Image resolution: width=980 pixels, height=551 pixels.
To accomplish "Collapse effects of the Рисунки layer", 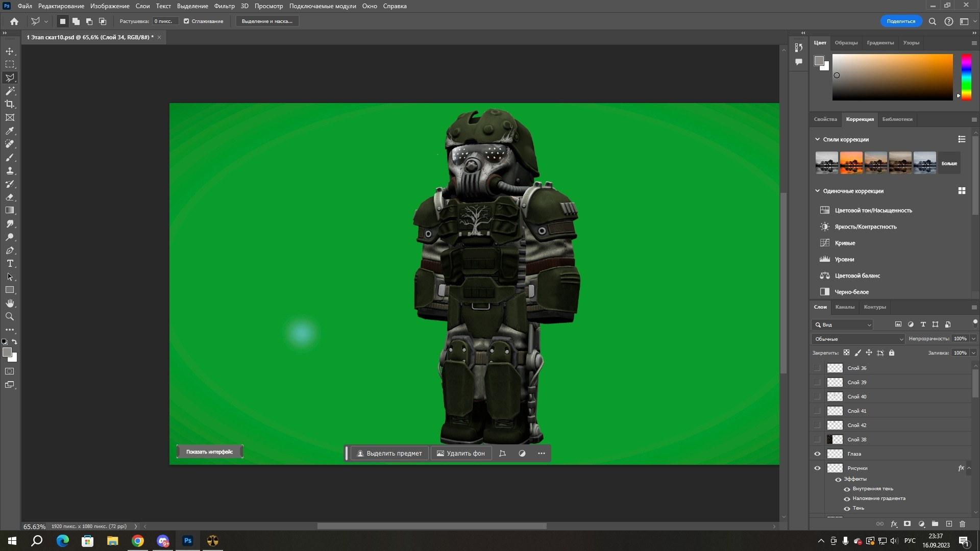I will point(969,468).
